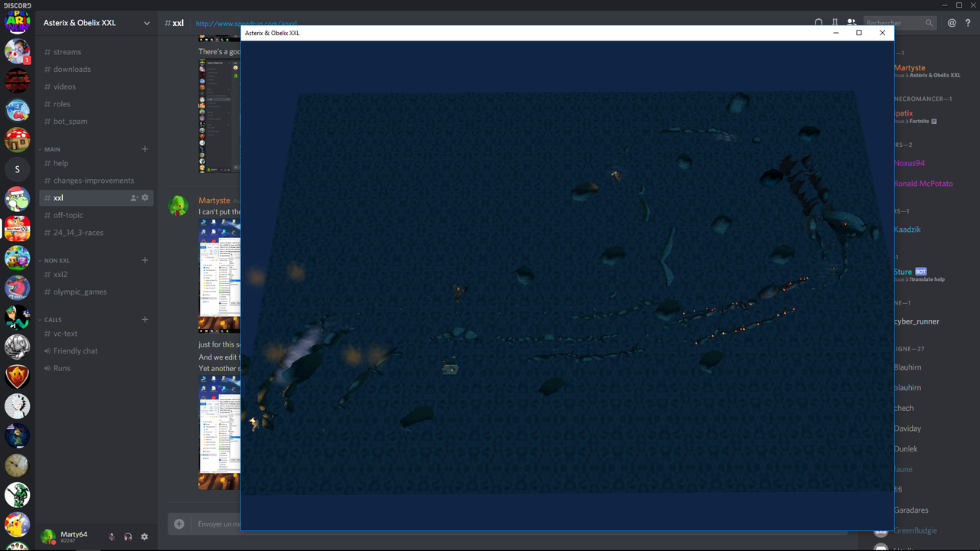Open edit channel gear on xxl channel
Viewport: 980px width, 551px height.
pos(145,197)
